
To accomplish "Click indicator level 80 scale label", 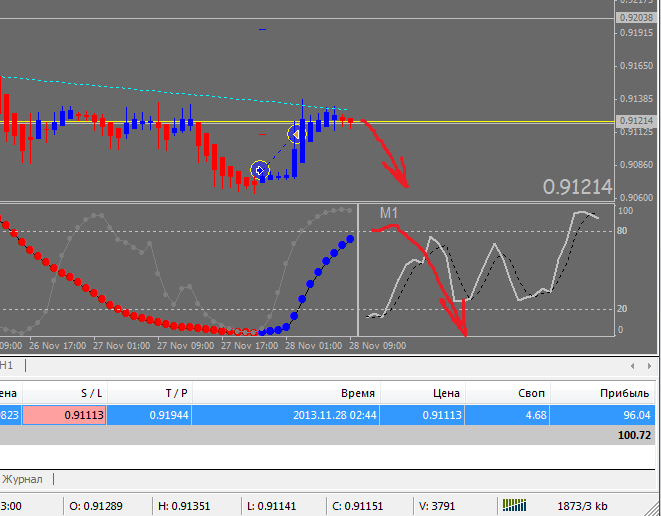I will [x=622, y=231].
